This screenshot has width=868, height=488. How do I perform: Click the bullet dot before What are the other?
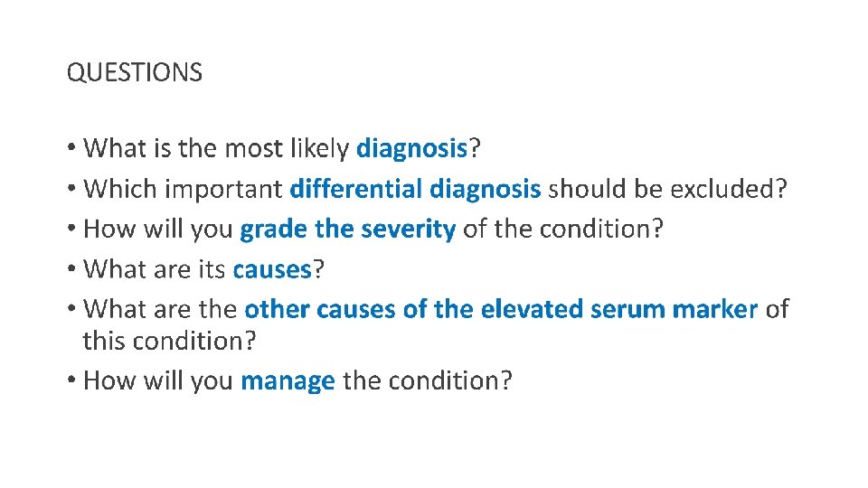(x=71, y=308)
